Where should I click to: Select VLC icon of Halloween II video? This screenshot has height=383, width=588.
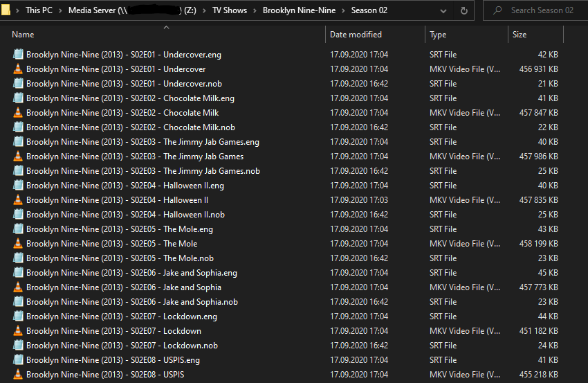pos(17,199)
